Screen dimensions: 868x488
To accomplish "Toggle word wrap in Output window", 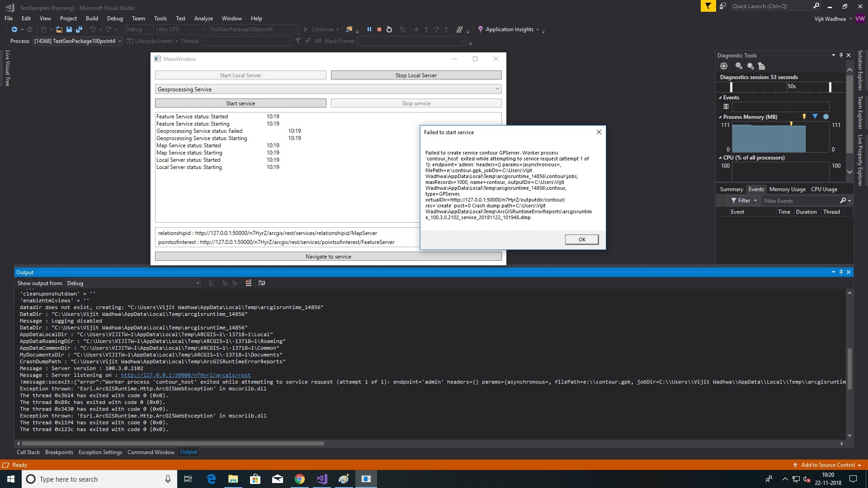I will [x=262, y=283].
